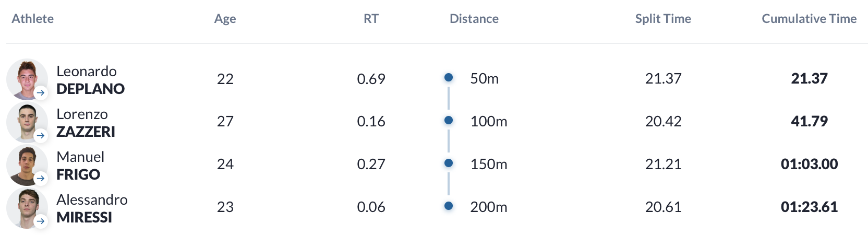Open Leonardo Deplano's profile photo
868x235 pixels.
point(27,79)
